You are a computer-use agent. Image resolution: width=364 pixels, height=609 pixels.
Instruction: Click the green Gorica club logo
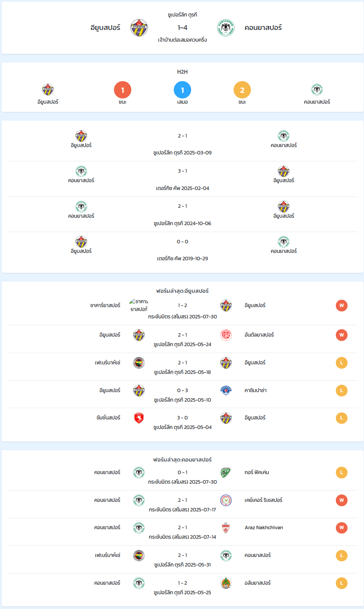tap(226, 472)
